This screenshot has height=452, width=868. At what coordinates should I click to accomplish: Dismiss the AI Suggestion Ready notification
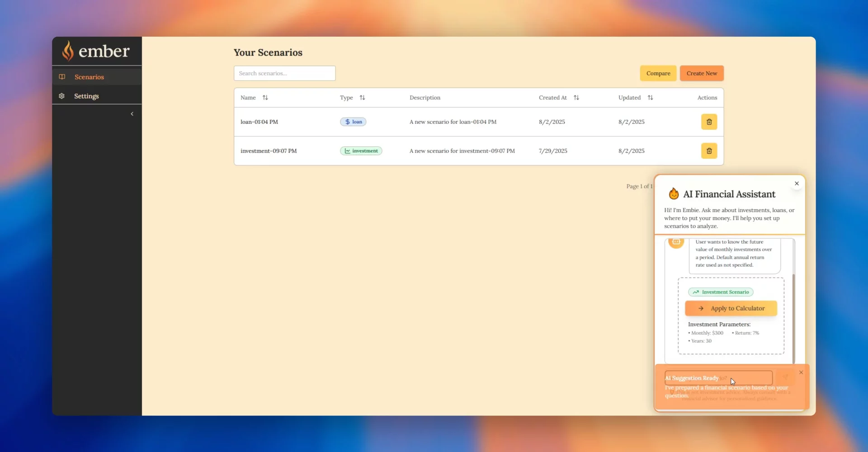(801, 372)
